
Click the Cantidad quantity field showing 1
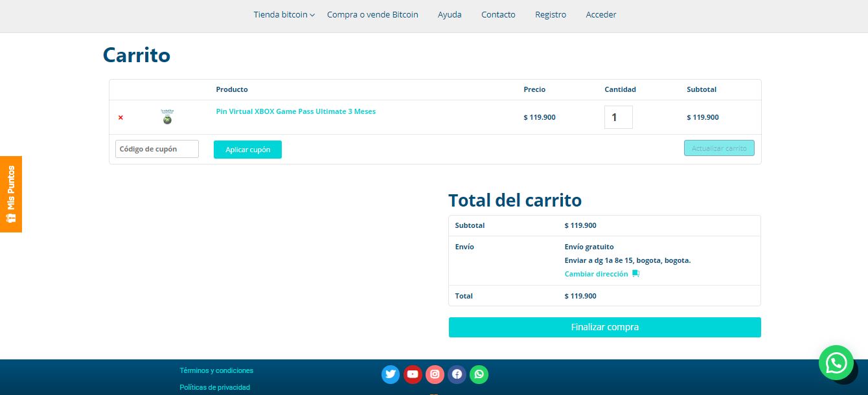coord(619,117)
